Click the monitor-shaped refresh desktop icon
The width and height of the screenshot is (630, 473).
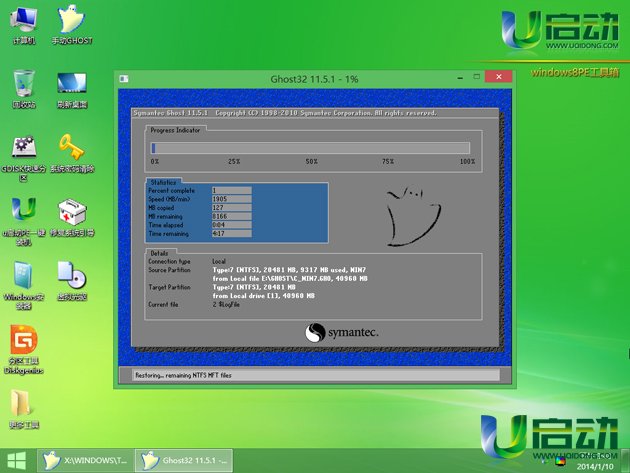click(72, 89)
